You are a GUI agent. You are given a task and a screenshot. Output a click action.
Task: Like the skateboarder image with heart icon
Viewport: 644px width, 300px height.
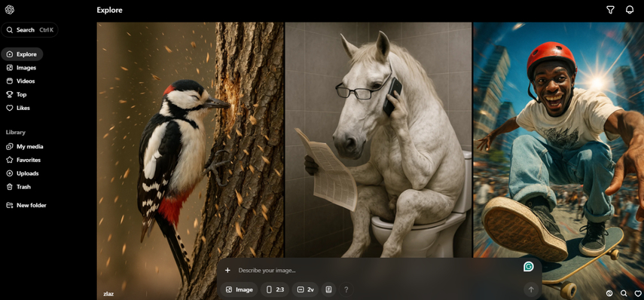click(x=638, y=293)
